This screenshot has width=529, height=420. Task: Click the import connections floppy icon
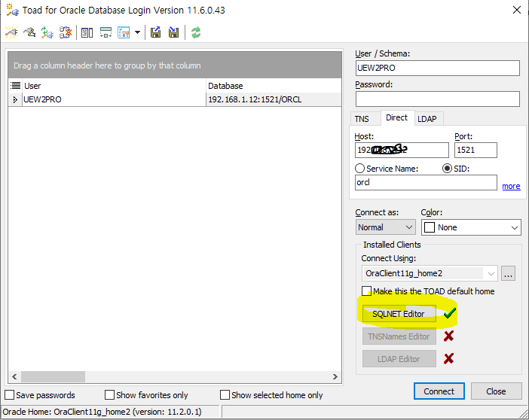(174, 32)
